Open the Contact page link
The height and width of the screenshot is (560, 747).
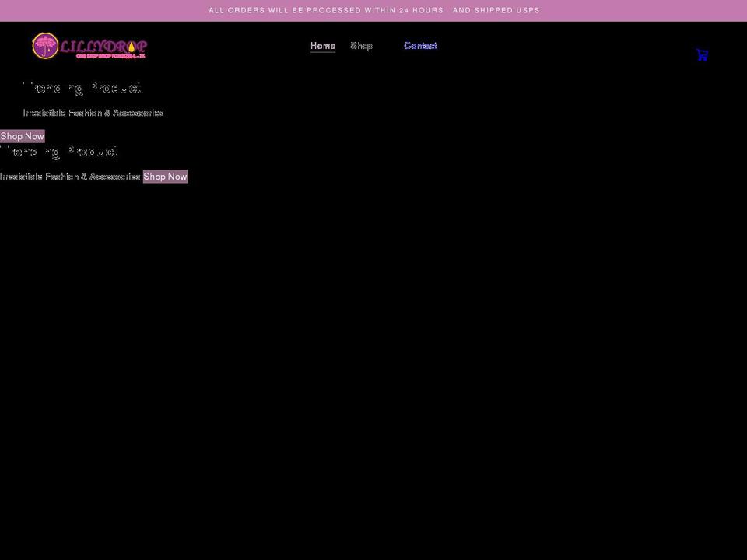coord(420,46)
